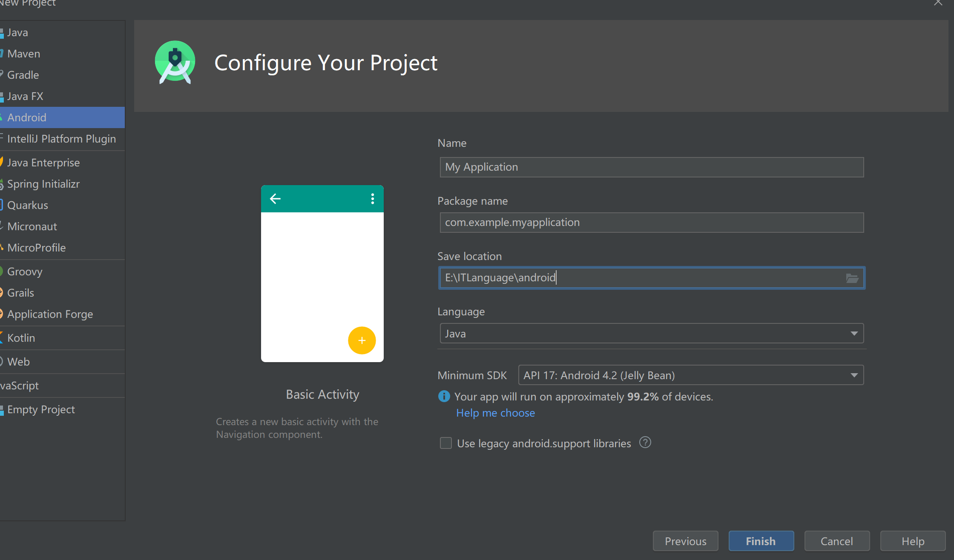Select Groovy project type
This screenshot has height=560, width=954.
tap(62, 271)
